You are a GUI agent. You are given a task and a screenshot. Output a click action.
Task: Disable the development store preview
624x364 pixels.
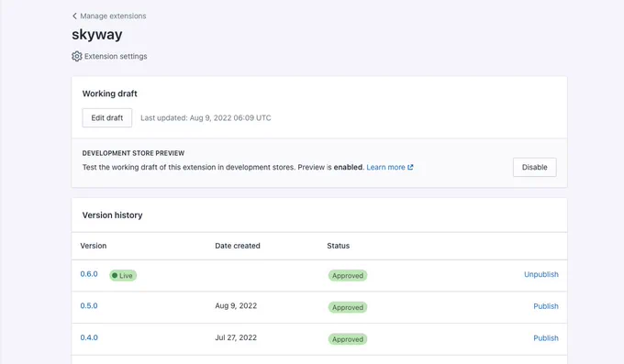tap(534, 167)
